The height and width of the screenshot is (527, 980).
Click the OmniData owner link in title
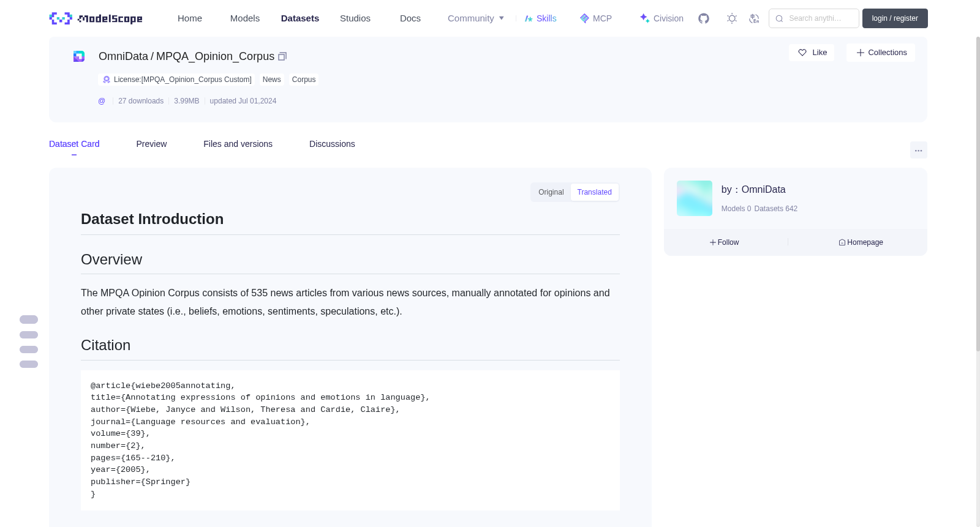pyautogui.click(x=123, y=56)
